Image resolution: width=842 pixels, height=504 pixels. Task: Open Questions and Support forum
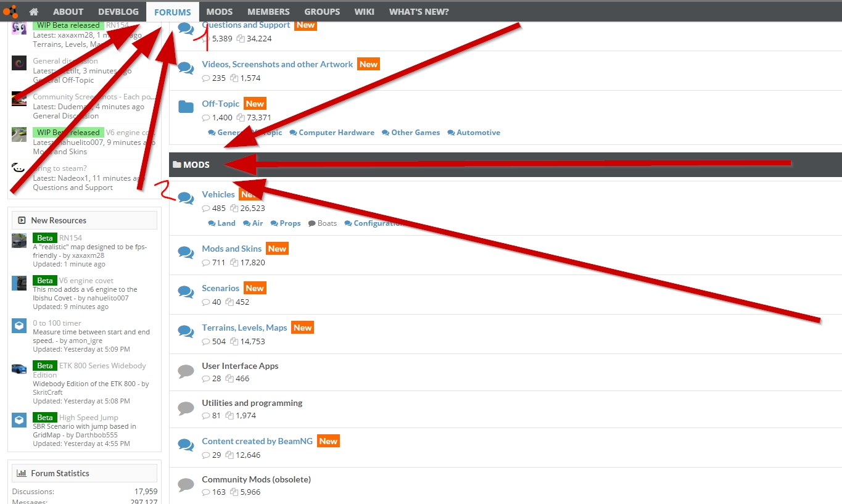[x=246, y=25]
